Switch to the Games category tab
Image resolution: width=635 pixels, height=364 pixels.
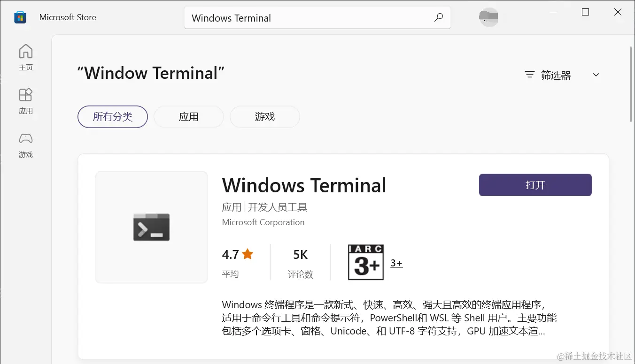(x=264, y=116)
